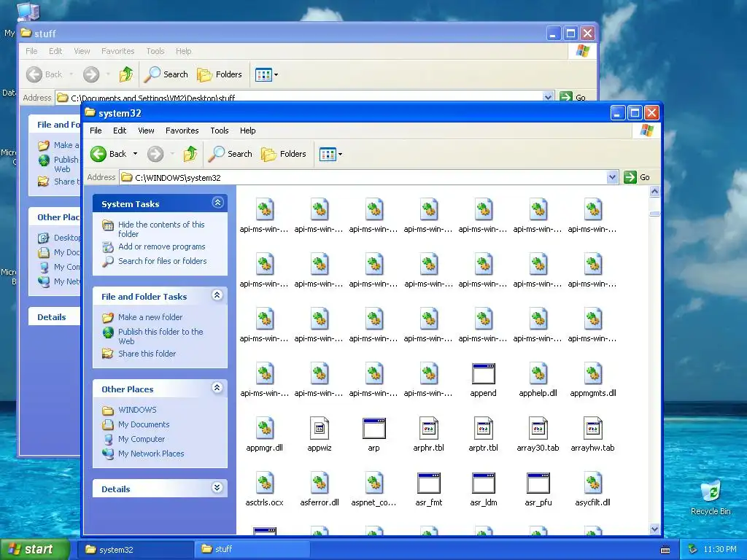This screenshot has width=747, height=560.
Task: Open Views dropdown arrow in stuff window
Action: 276,75
